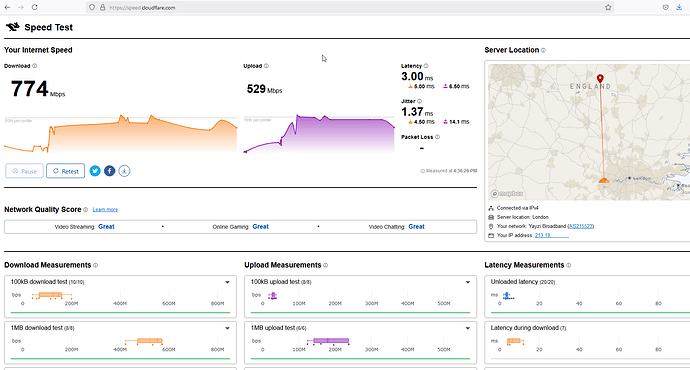
Task: Open browser downloads arrow icon
Action: [x=679, y=7]
